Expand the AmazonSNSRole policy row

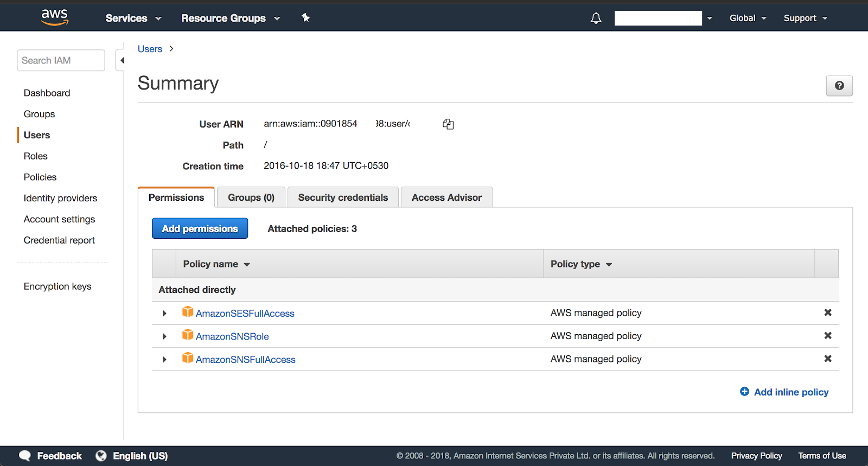[x=164, y=336]
